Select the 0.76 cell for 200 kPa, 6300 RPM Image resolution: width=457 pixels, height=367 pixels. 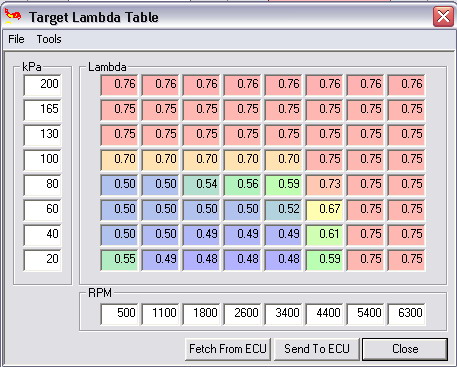point(406,85)
